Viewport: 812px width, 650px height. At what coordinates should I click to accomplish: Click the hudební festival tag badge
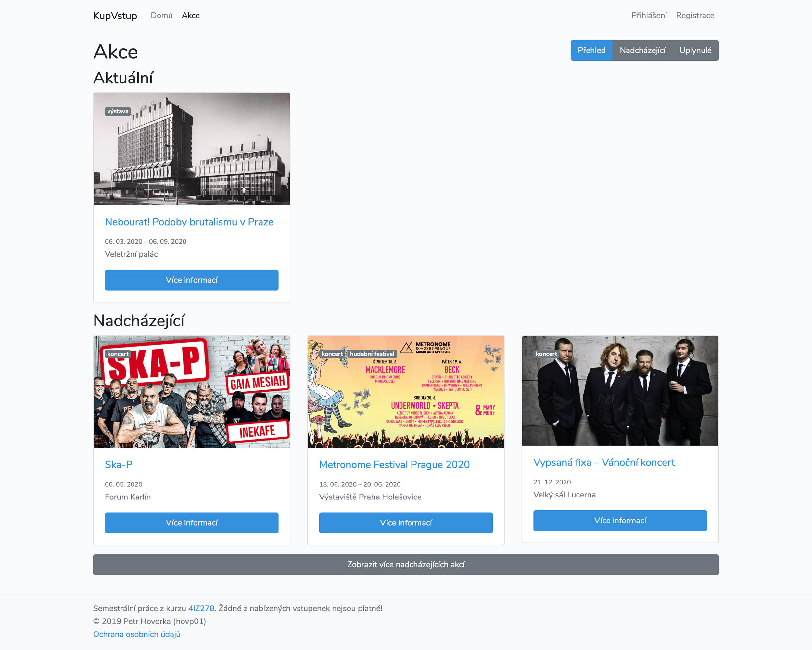click(372, 354)
